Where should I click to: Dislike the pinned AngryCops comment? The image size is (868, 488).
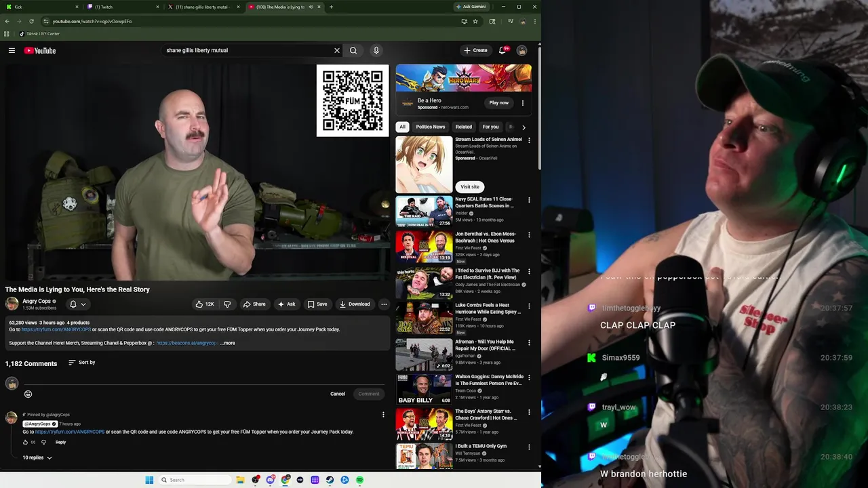click(44, 443)
